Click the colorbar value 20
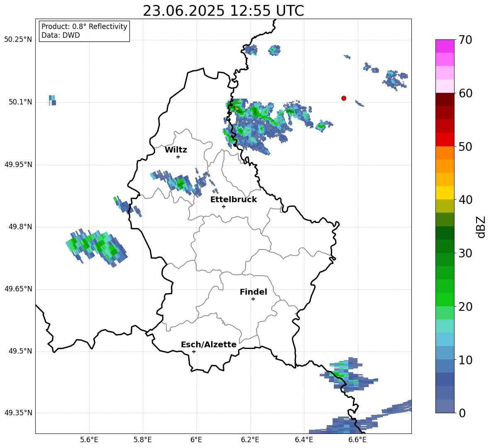This screenshot has height=448, width=491. [465, 307]
